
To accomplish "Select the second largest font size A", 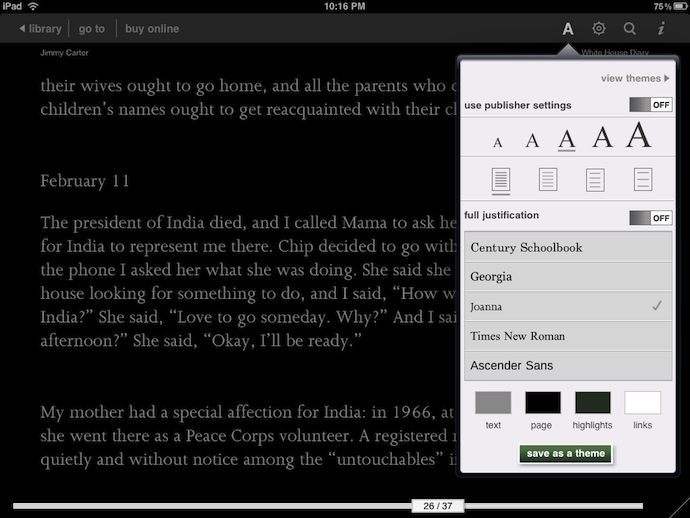I will click(x=602, y=137).
